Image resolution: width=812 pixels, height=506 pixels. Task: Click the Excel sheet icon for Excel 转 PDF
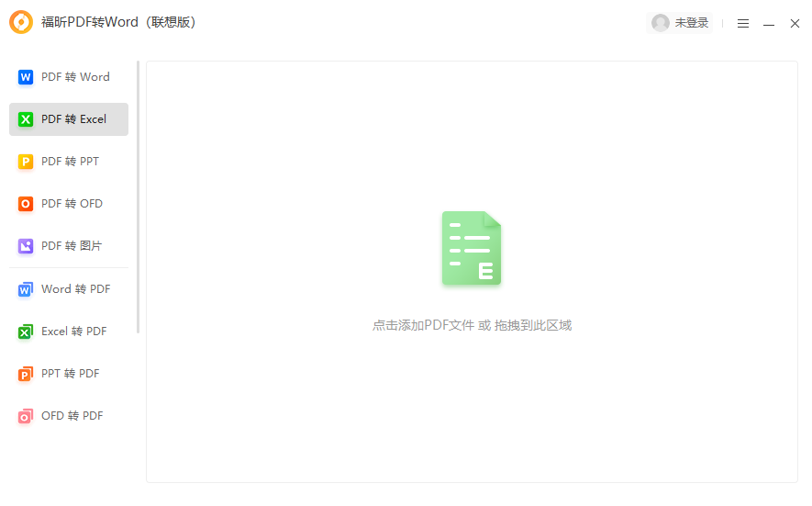tap(26, 332)
